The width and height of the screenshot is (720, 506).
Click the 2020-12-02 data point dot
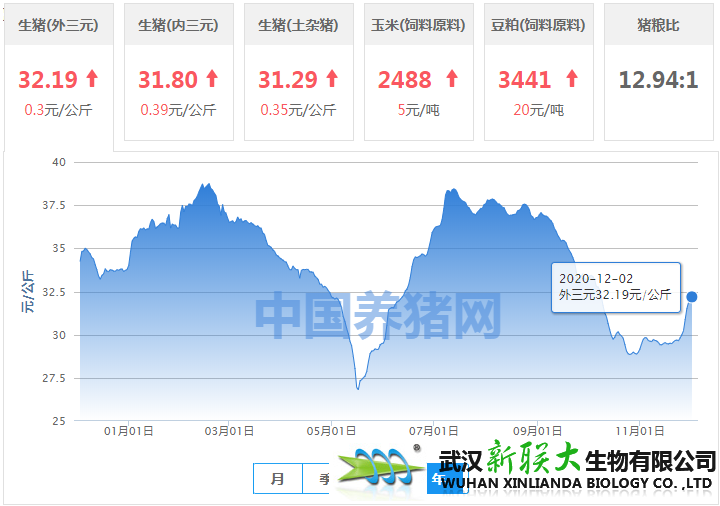pyautogui.click(x=692, y=297)
